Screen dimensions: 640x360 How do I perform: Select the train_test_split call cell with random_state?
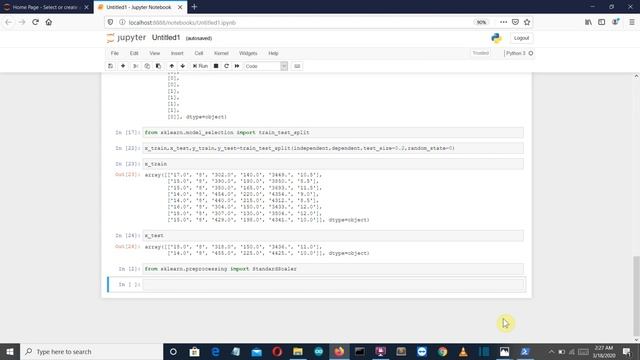coord(333,148)
